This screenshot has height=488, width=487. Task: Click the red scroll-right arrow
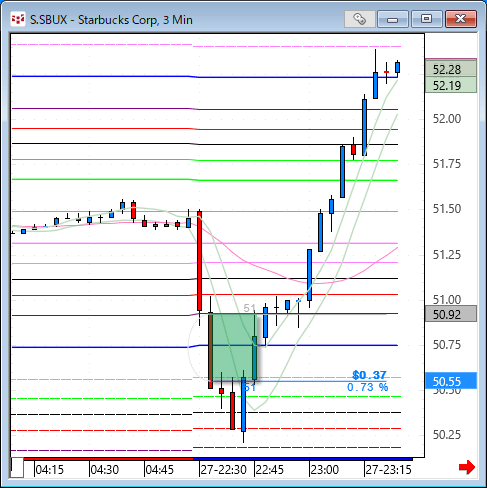(467, 467)
